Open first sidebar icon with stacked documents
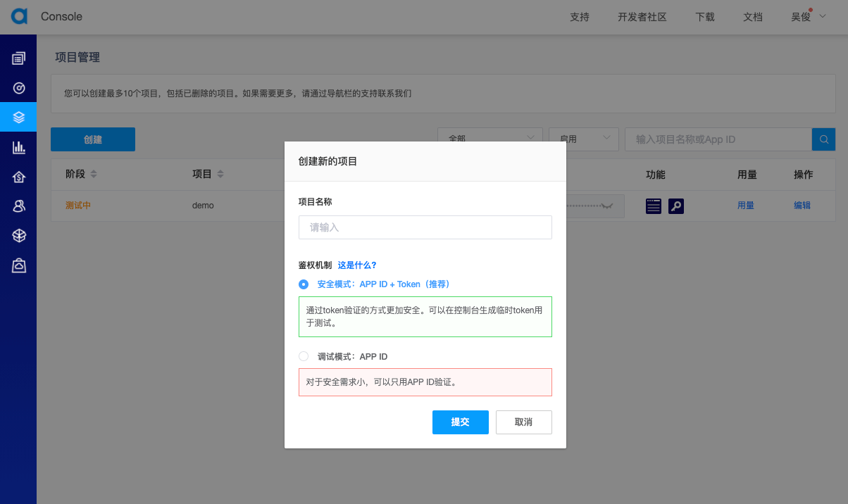The height and width of the screenshot is (504, 848). click(x=19, y=58)
